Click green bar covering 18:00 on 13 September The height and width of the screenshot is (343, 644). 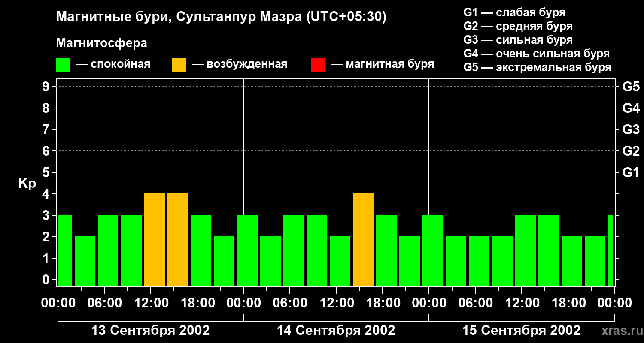point(201,251)
